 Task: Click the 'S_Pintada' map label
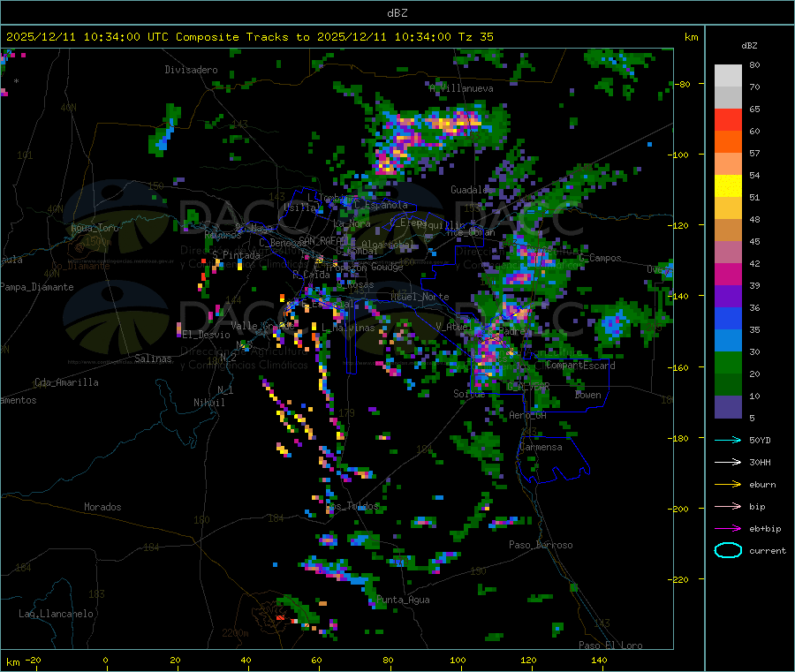coord(236,255)
